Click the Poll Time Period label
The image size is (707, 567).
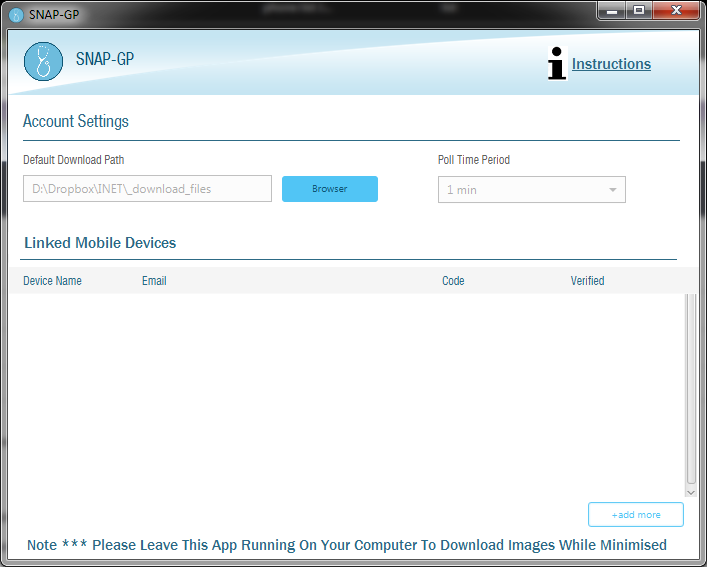pyautogui.click(x=474, y=160)
